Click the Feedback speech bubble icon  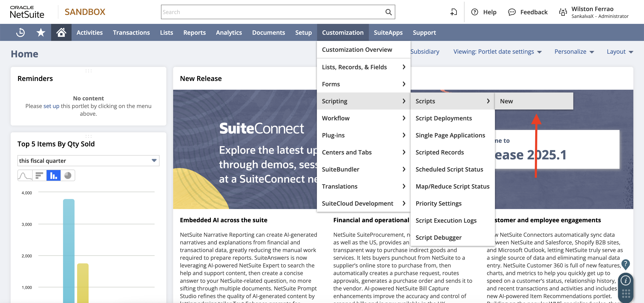pos(512,12)
